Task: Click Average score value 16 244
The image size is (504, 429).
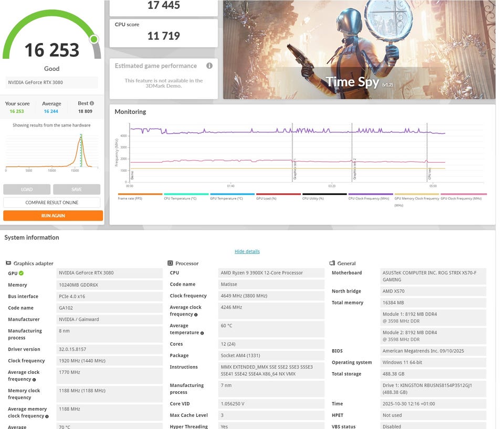Action: tap(51, 111)
